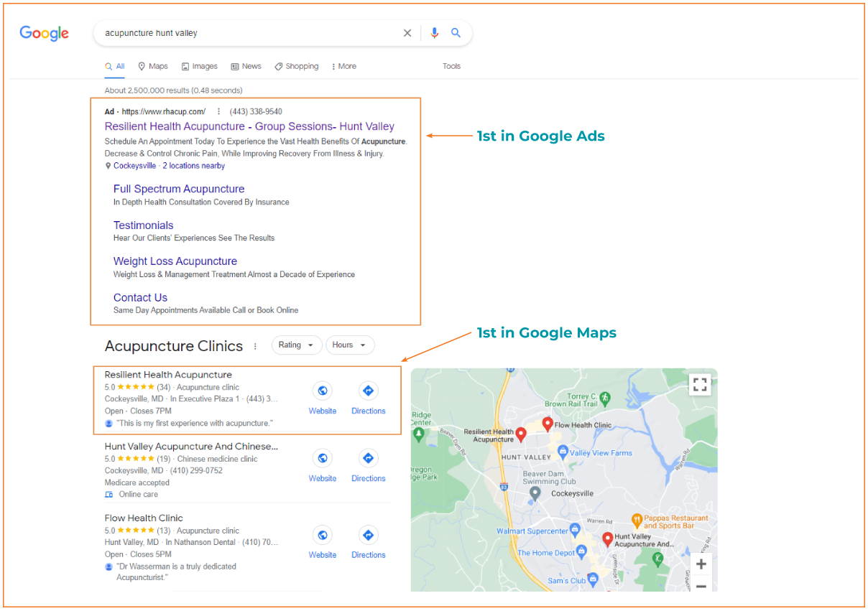
Task: Click Acupuncture Clinics heading
Action: [x=174, y=346]
